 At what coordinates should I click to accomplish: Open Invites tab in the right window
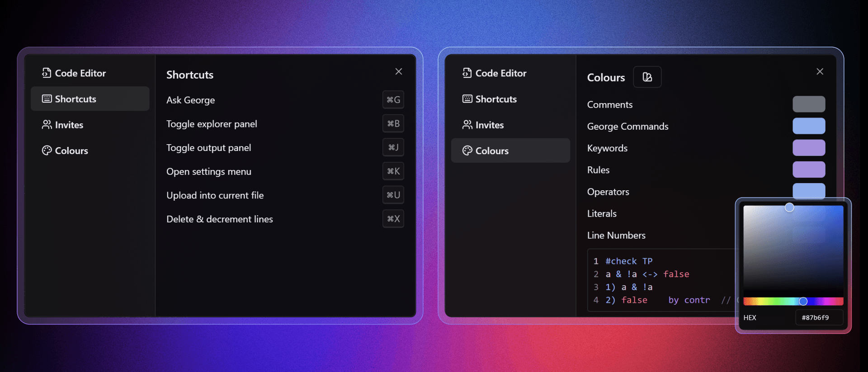point(510,125)
